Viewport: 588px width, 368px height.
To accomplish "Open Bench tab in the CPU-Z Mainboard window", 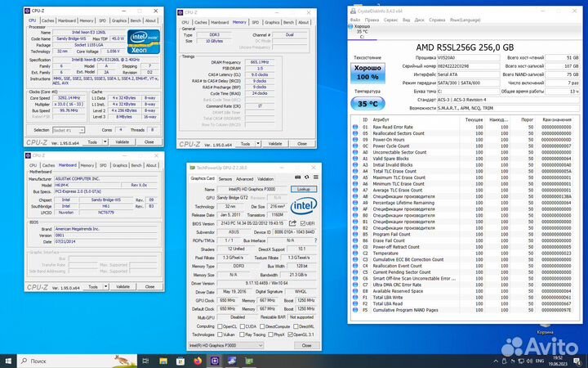I will [136, 165].
